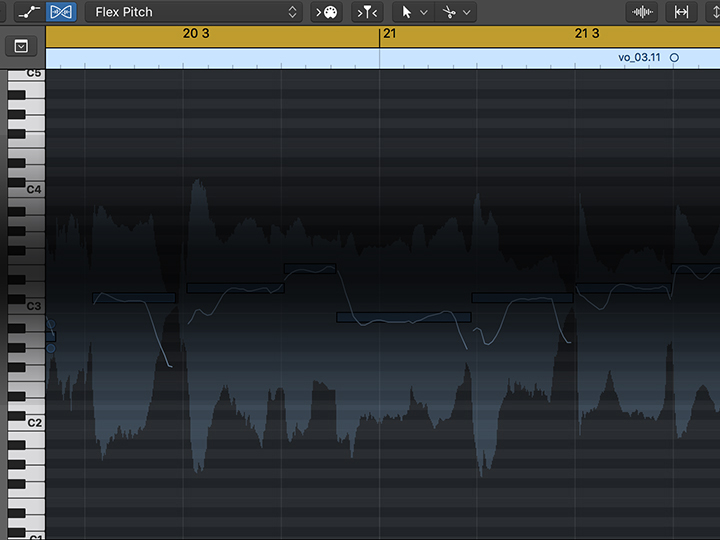Viewport: 720px width, 540px height.
Task: Click the 20 3 position on the ruler
Action: tap(195, 34)
